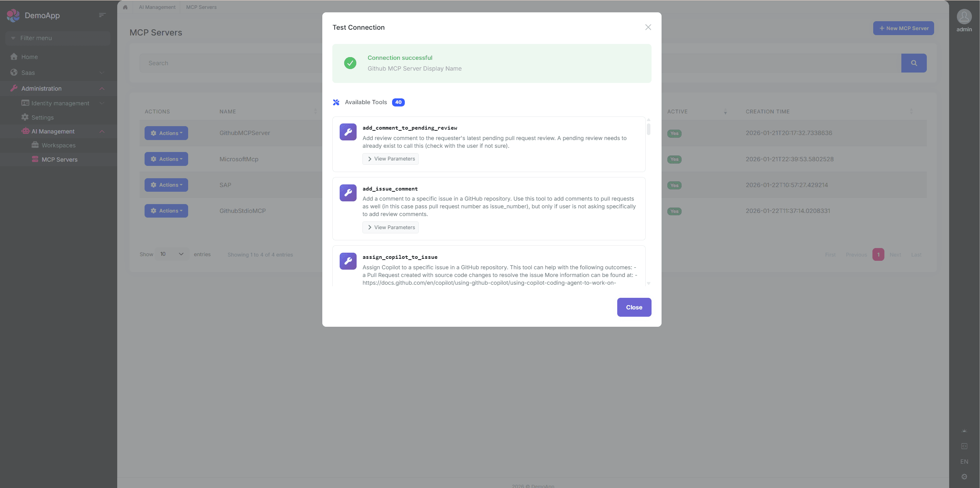Click the DemoApp logo icon
980x488 pixels.
(x=13, y=15)
